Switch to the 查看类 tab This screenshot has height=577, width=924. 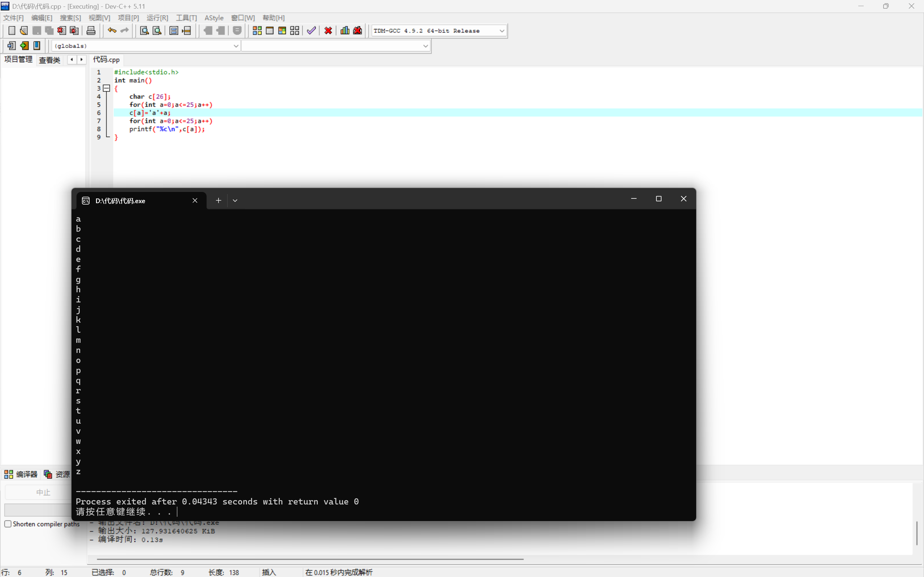pyautogui.click(x=49, y=60)
